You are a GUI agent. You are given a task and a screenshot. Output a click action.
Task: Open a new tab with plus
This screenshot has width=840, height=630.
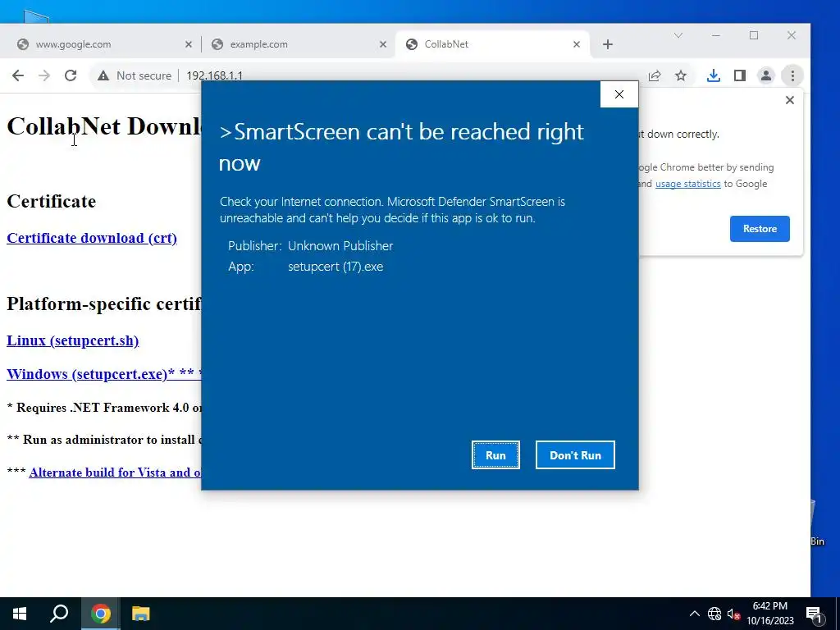pos(608,44)
